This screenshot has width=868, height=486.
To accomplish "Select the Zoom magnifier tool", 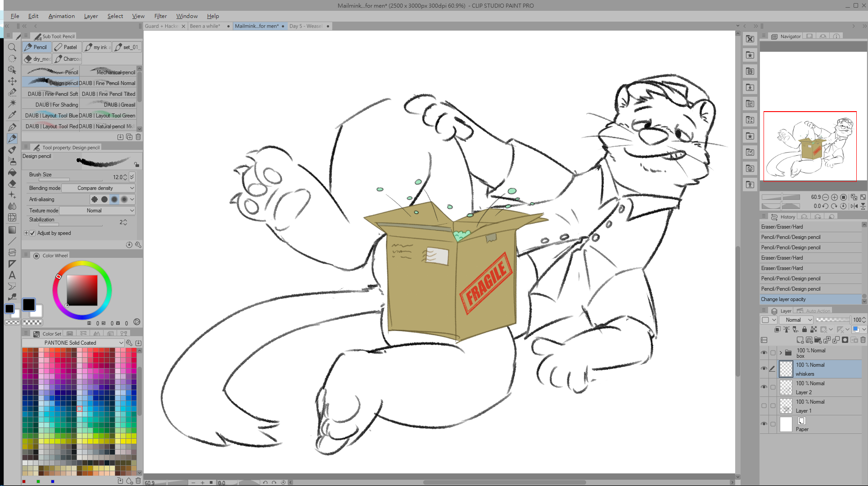I will (12, 47).
